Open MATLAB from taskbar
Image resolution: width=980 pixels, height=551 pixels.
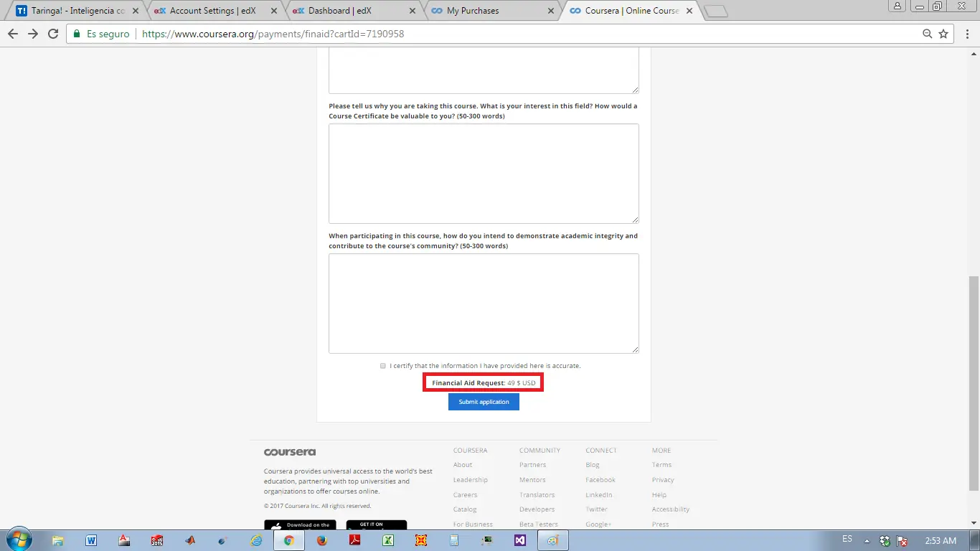pos(190,540)
